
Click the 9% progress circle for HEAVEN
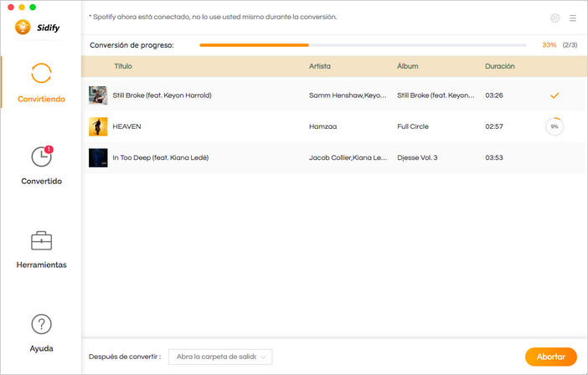[x=554, y=126]
